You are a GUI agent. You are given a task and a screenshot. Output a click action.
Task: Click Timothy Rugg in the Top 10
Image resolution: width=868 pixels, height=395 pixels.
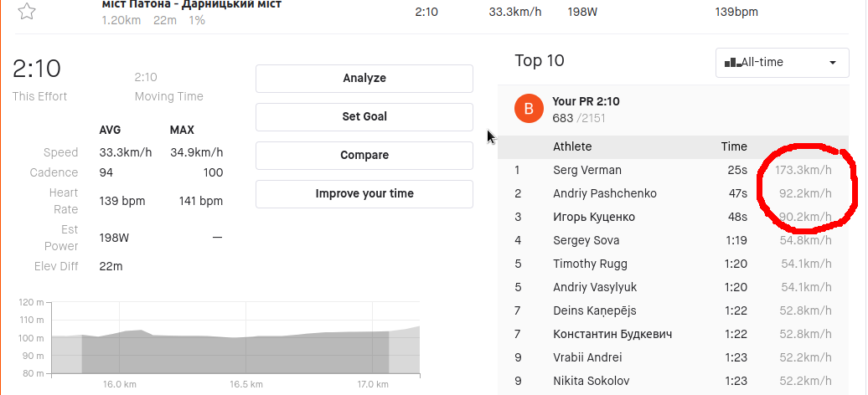pyautogui.click(x=590, y=264)
